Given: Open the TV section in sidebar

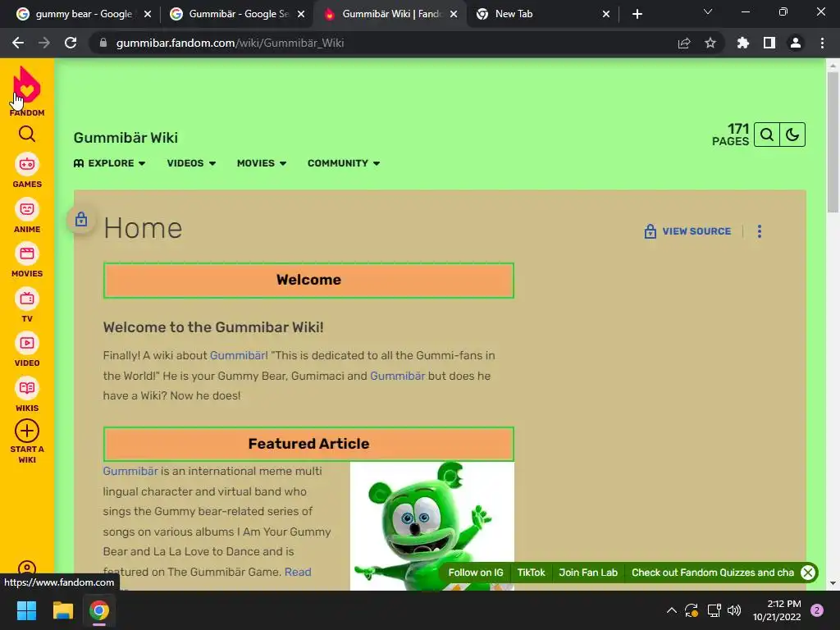Looking at the screenshot, I should click(x=27, y=305).
